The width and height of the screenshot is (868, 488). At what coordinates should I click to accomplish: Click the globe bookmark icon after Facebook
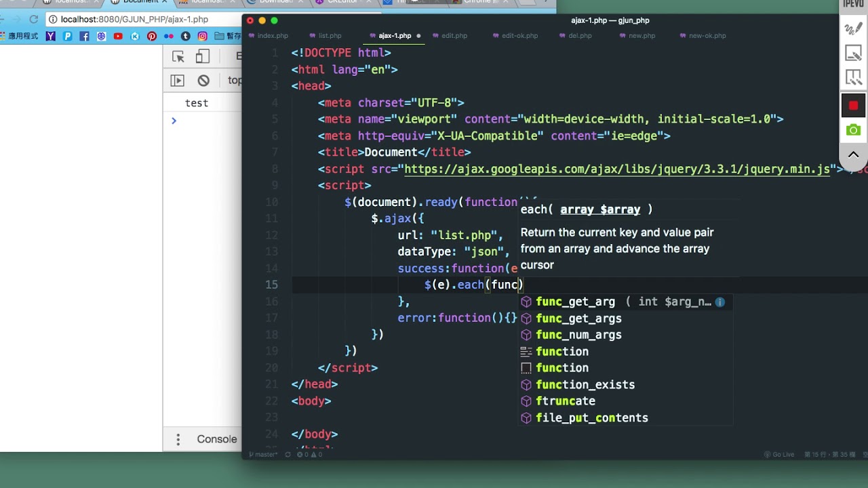coord(102,37)
